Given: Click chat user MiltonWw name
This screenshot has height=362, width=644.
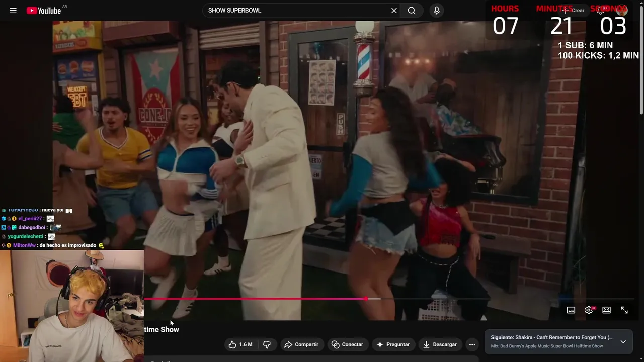Looking at the screenshot, I should [24, 246].
